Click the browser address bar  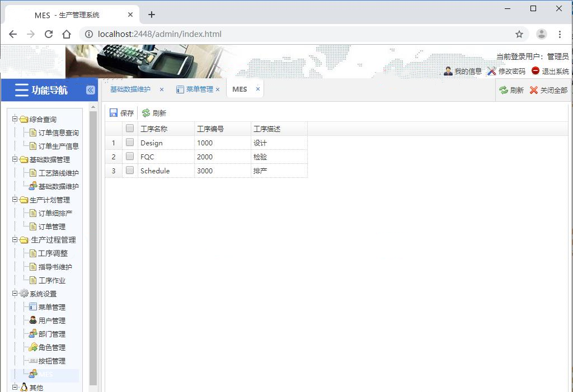(x=302, y=34)
